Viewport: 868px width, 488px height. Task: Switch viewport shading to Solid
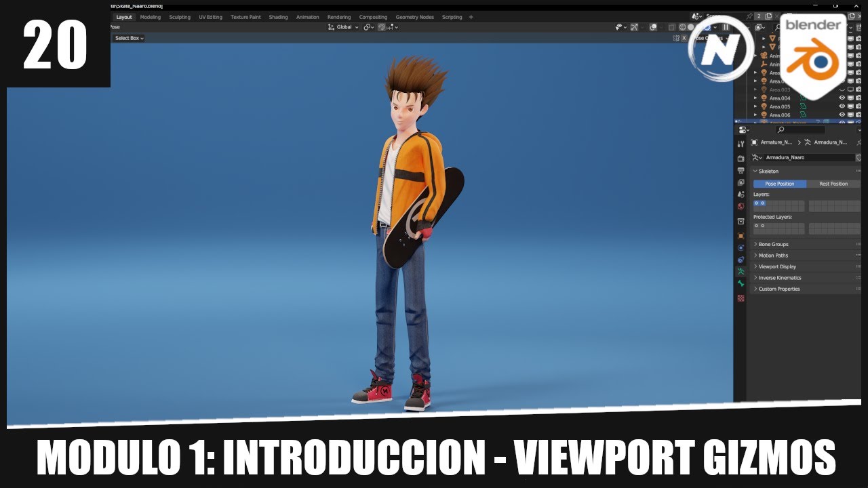(692, 27)
